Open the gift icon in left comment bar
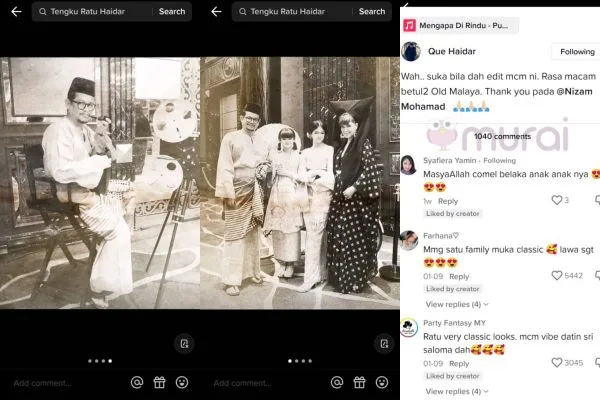 pyautogui.click(x=159, y=382)
